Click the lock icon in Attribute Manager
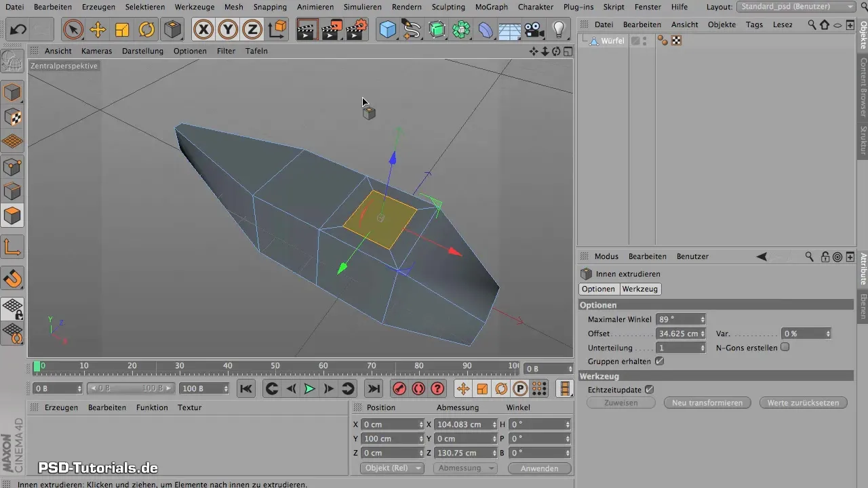Viewport: 868px width, 488px height. (825, 256)
